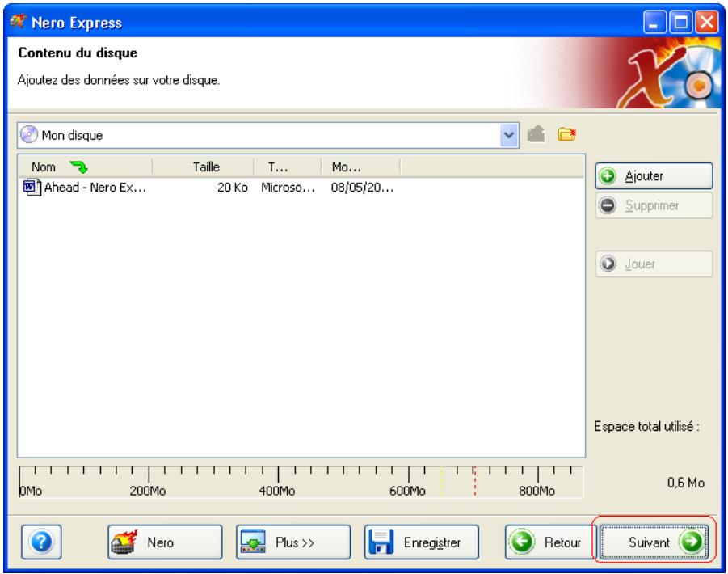
Task: Select the Ahead - Nero Ex... file row
Action: [x=209, y=188]
